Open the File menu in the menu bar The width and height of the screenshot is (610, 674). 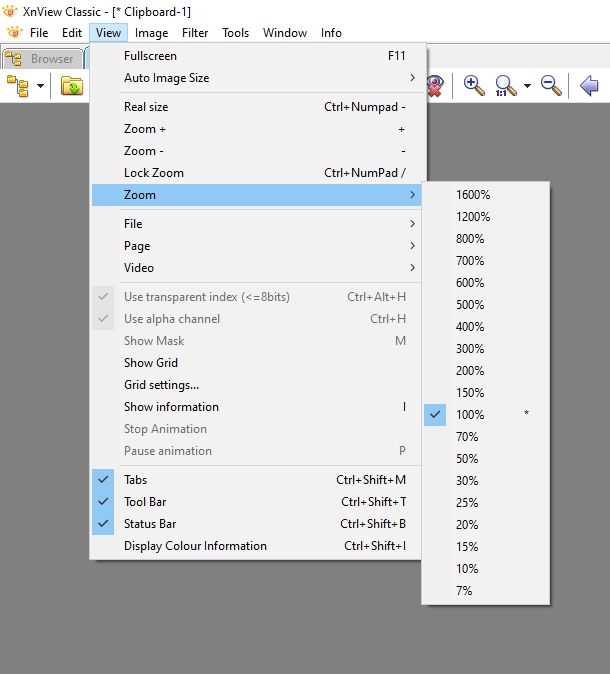39,33
